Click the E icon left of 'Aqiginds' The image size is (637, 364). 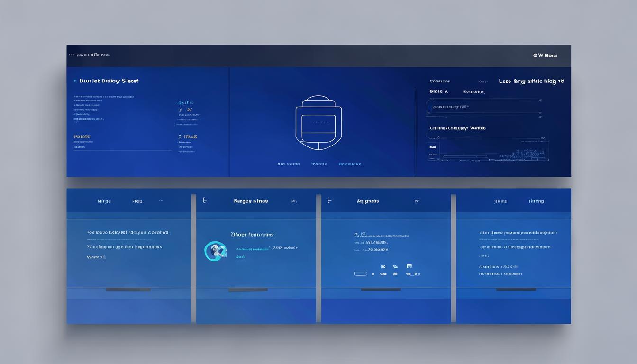[x=329, y=200]
